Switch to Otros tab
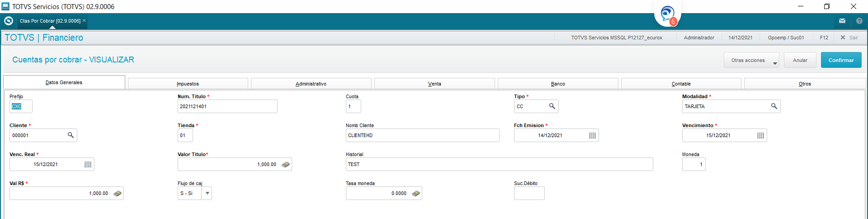The width and height of the screenshot is (868, 219). pos(805,84)
